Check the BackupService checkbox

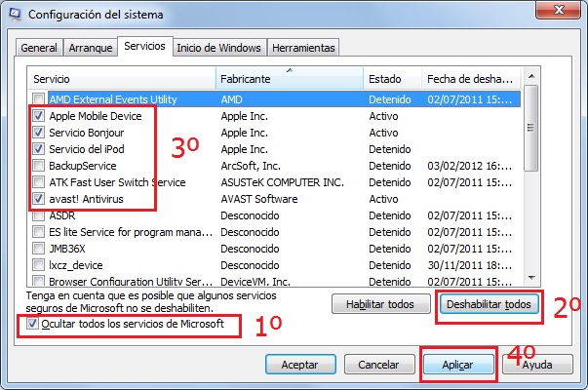point(38,166)
